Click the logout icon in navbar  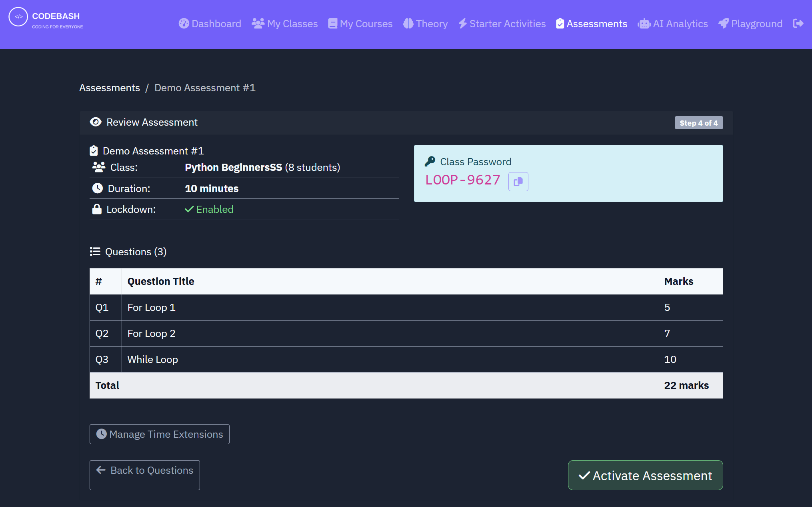click(798, 24)
